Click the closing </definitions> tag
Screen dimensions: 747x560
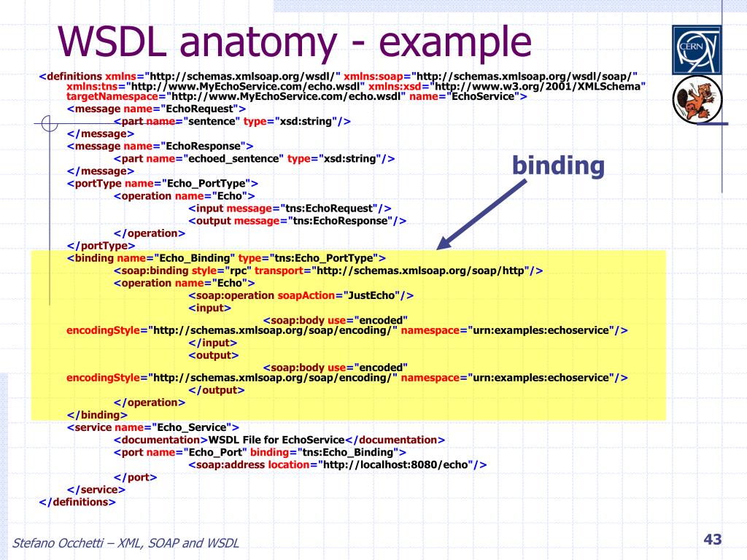tap(77, 502)
